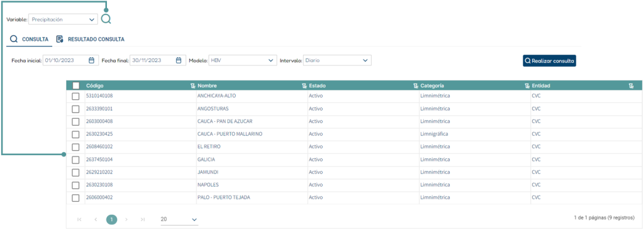Filter the Código column
The height and width of the screenshot is (230, 644).
pos(193,86)
